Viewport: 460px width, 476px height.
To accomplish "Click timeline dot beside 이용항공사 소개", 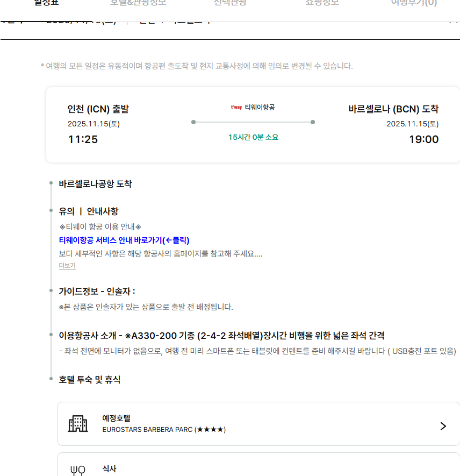I will click(x=51, y=336).
